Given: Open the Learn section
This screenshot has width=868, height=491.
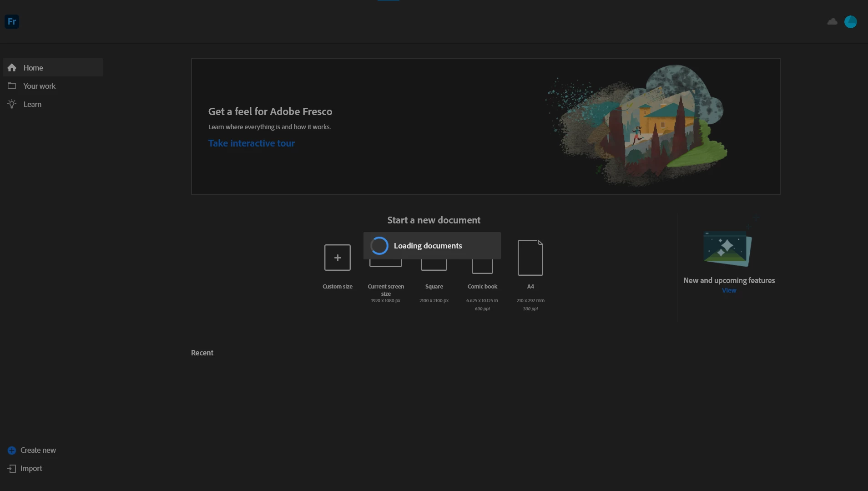Looking at the screenshot, I should [x=53, y=104].
